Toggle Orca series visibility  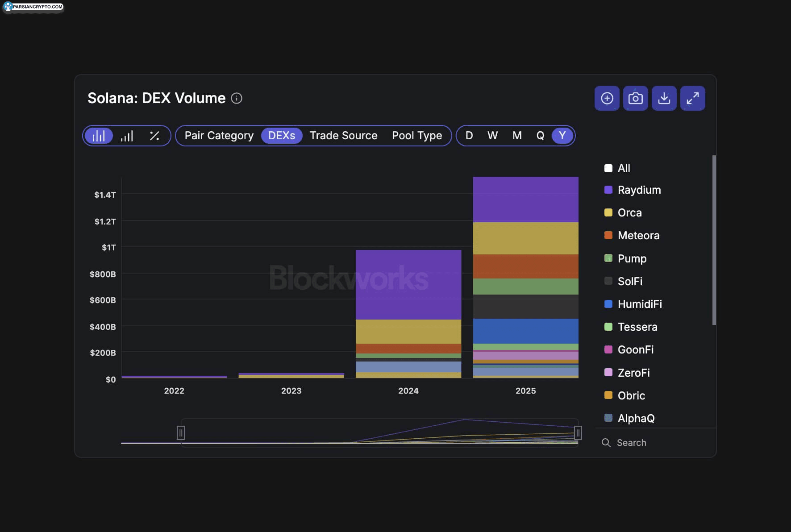coord(623,212)
